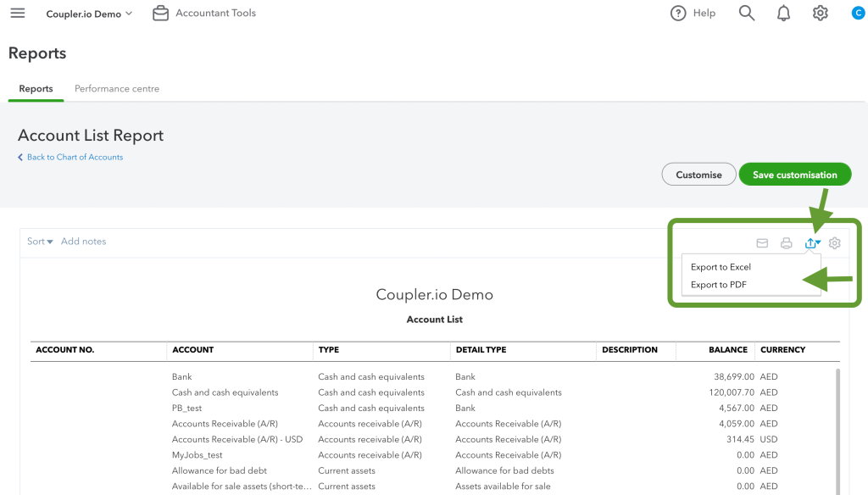Click the BALANCE column header
This screenshot has width=868, height=495.
click(728, 350)
